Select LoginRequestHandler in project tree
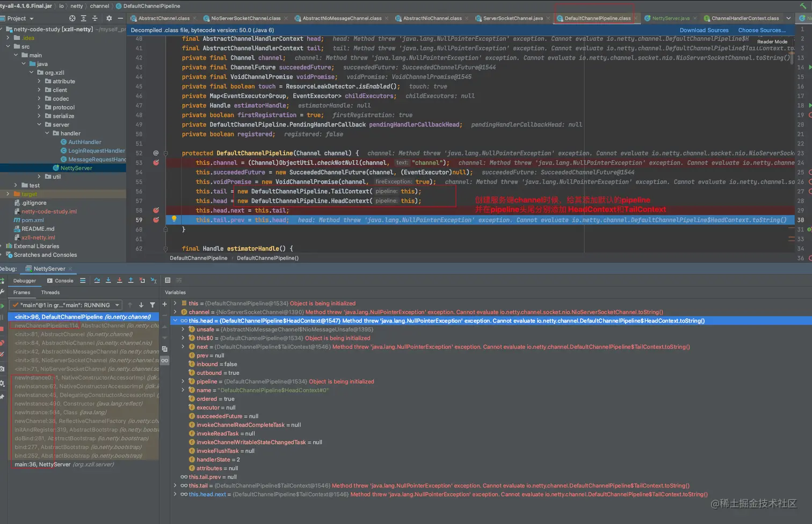Screen dimensions: 812x524 pos(96,151)
